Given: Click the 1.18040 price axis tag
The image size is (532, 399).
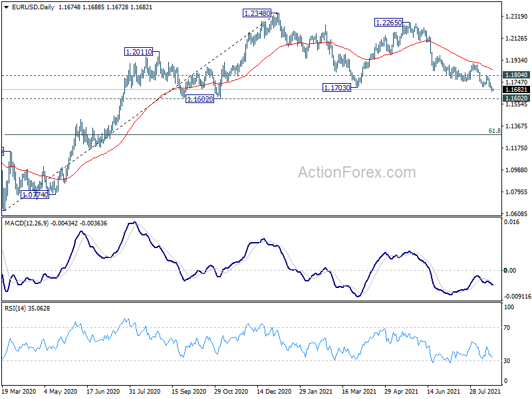Looking at the screenshot, I should click(516, 75).
